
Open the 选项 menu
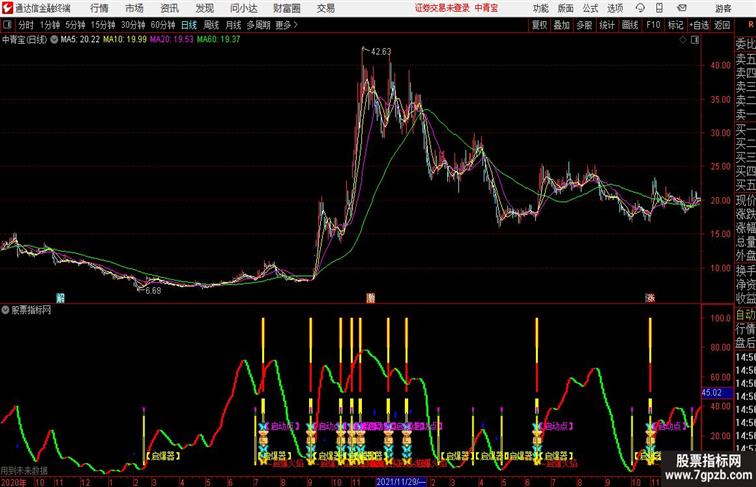pyautogui.click(x=615, y=8)
